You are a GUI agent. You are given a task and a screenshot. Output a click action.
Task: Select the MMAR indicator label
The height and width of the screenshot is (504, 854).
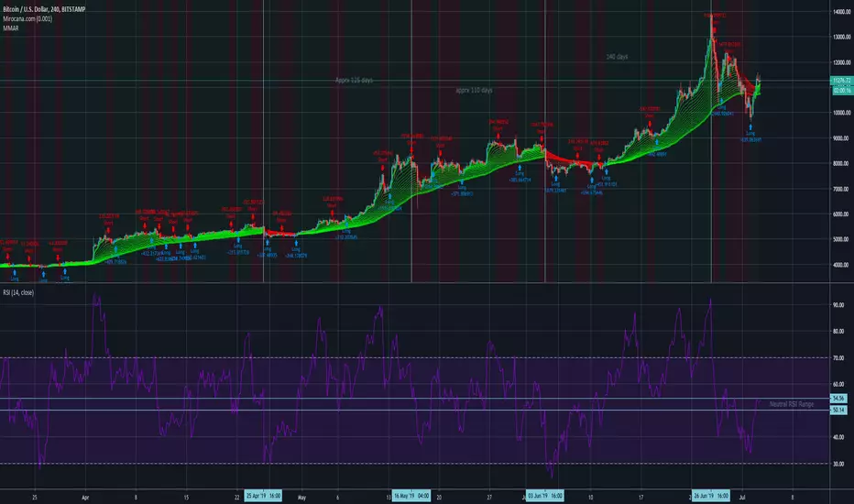[11, 27]
